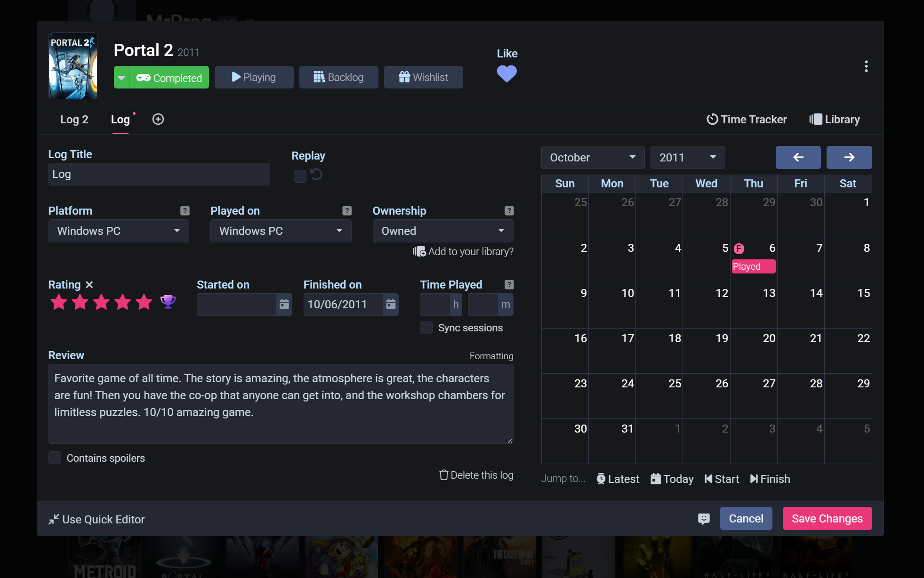924x578 pixels.
Task: Jump to Start date
Action: (722, 479)
